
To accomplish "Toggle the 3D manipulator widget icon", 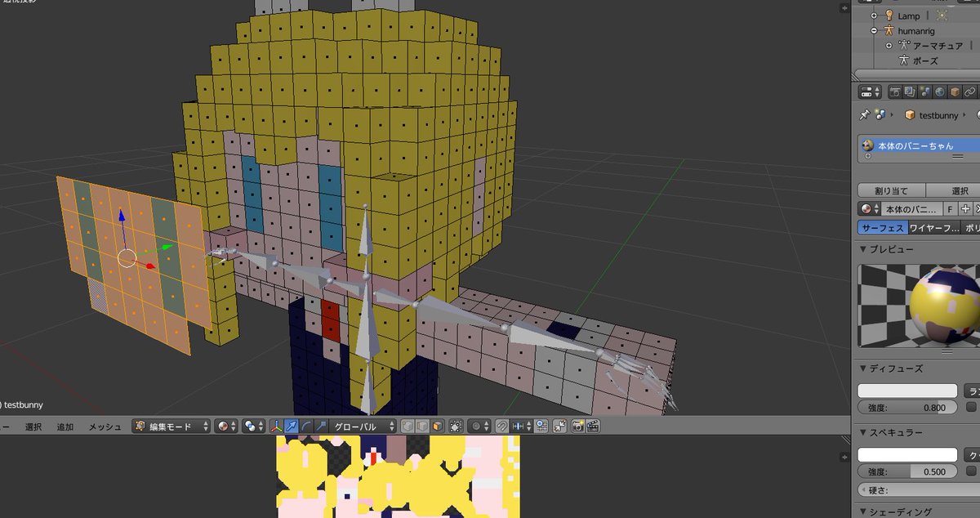I will click(x=277, y=426).
